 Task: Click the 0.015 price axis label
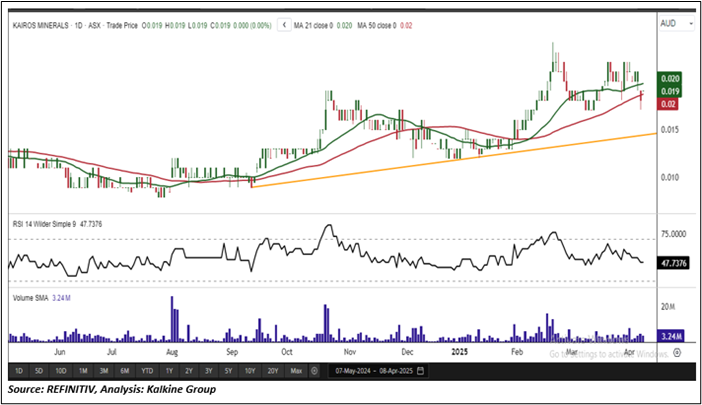coord(670,130)
